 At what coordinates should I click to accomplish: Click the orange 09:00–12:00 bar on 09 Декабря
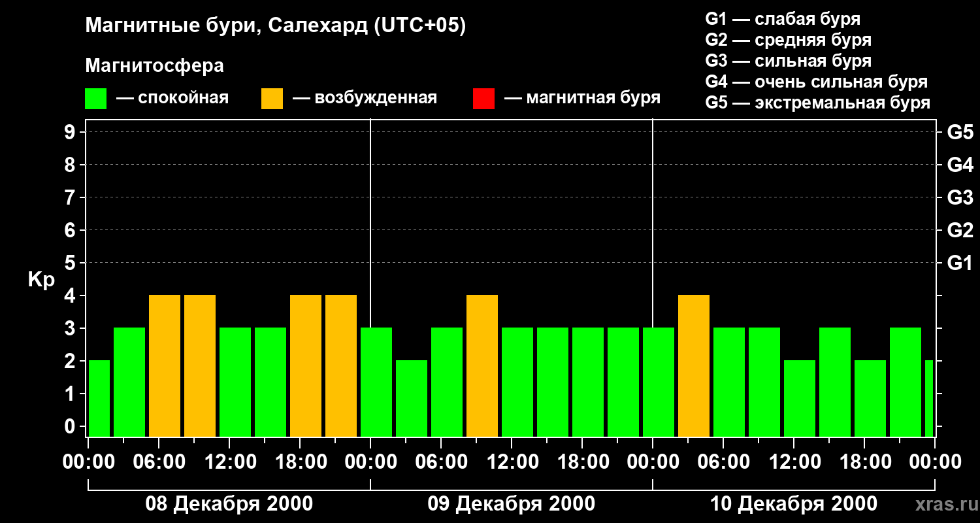pos(482,365)
